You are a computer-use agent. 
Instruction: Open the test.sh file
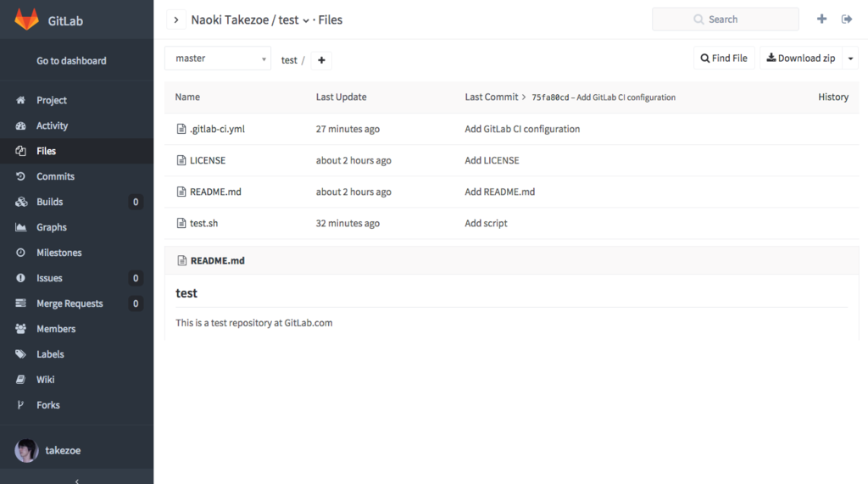pos(203,223)
